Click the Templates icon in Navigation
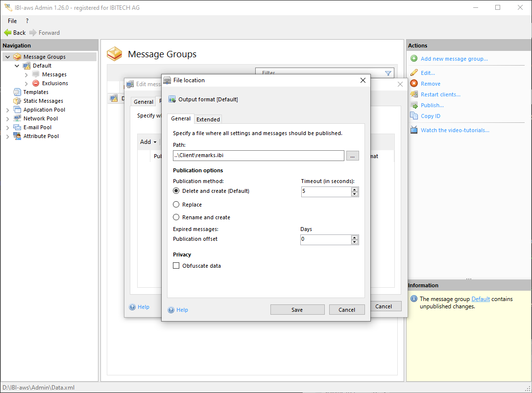Image resolution: width=532 pixels, height=393 pixels. (x=17, y=92)
